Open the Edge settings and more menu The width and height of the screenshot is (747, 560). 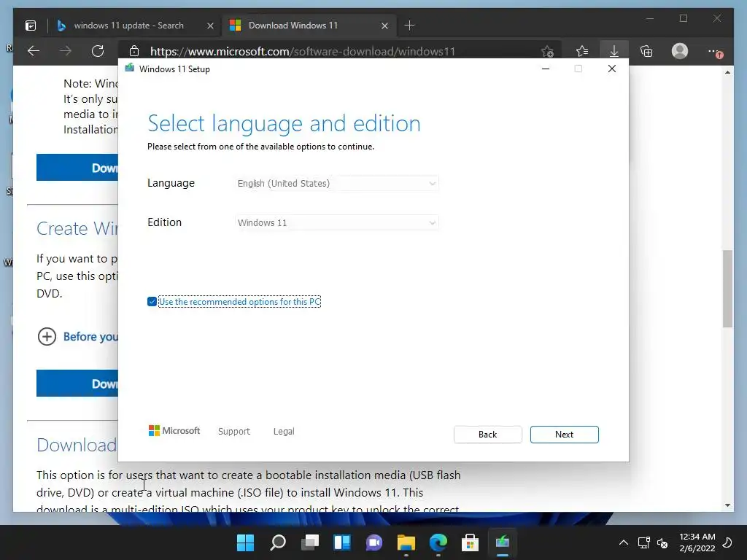pos(715,51)
